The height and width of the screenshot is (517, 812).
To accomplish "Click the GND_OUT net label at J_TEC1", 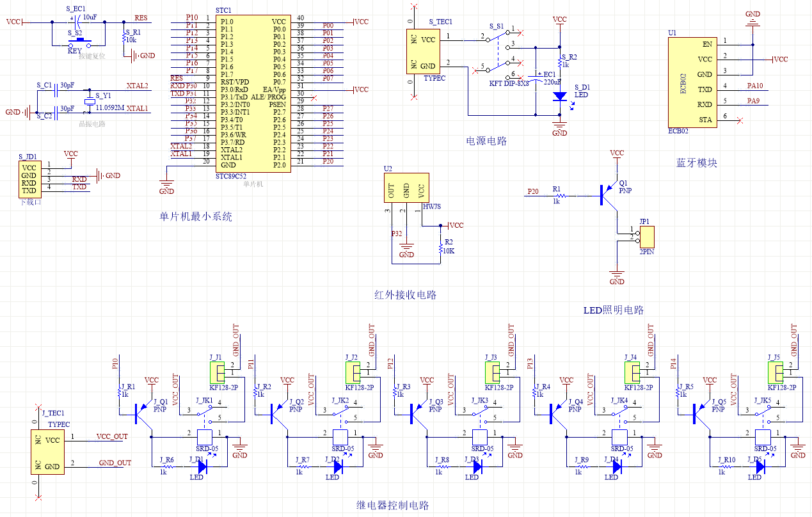I will [115, 463].
